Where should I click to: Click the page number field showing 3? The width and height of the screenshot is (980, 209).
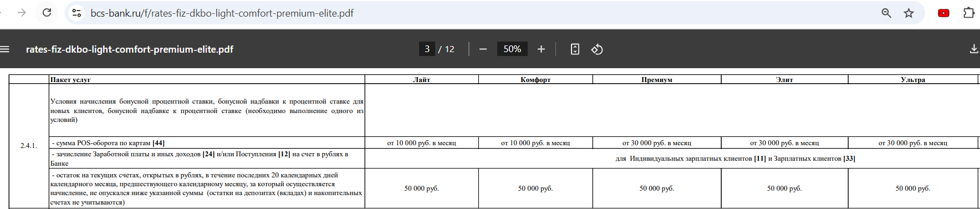427,49
